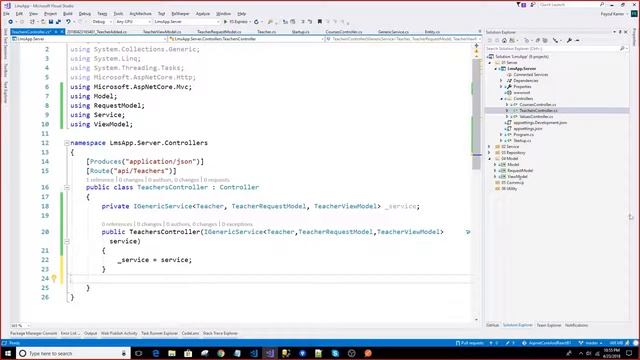Viewport: 640px width, 360px height.
Task: Switch to the TeacherViewModel.cs tab
Action: point(162,32)
